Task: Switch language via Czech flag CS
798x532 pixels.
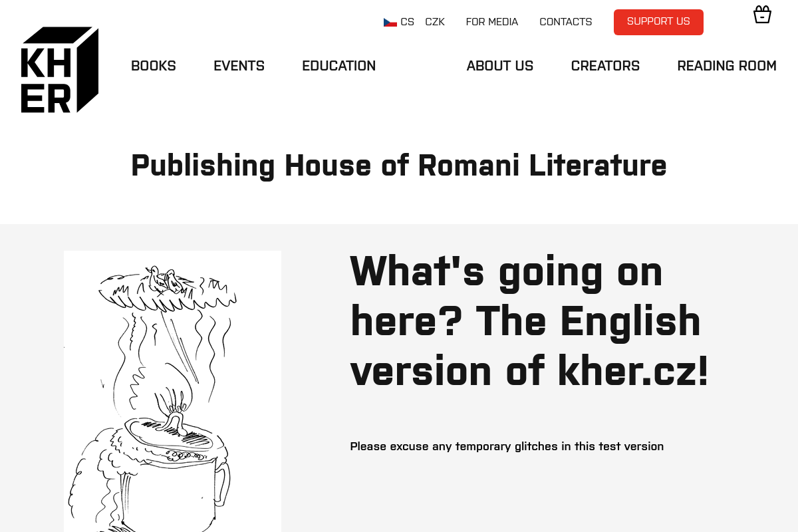Action: (399, 22)
